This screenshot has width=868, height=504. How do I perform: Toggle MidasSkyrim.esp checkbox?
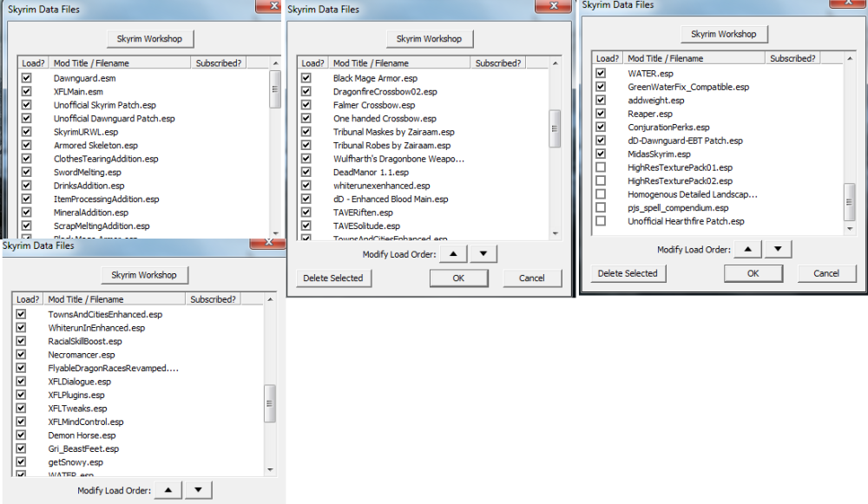pos(601,154)
